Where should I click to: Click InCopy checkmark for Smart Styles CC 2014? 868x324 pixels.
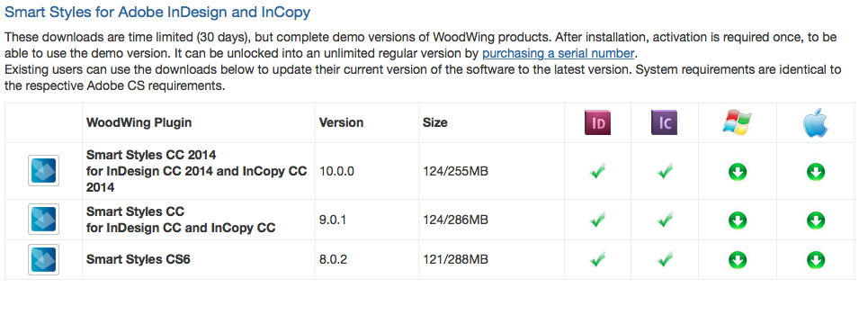click(665, 171)
